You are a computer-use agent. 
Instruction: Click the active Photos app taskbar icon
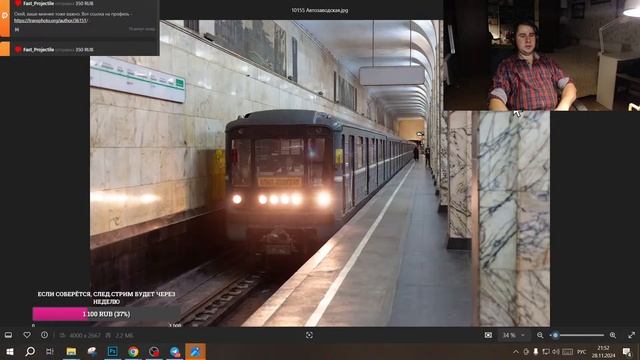[196, 351]
